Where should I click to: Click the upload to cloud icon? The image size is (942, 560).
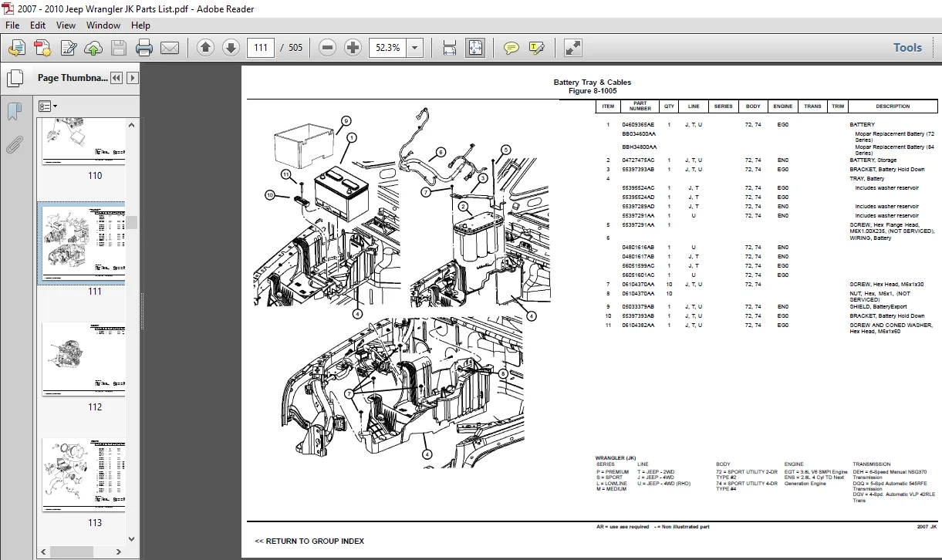(93, 48)
